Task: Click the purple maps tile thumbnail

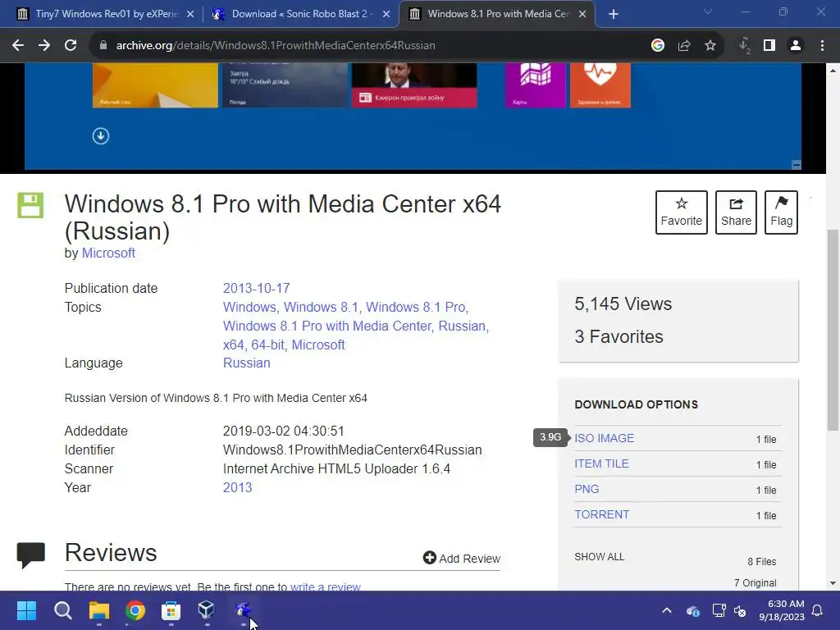Action: (535, 85)
